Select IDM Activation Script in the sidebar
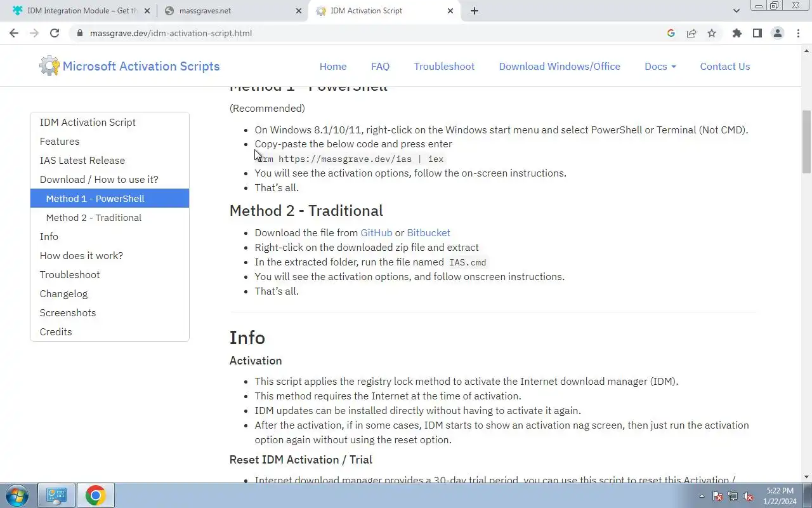 point(110,122)
